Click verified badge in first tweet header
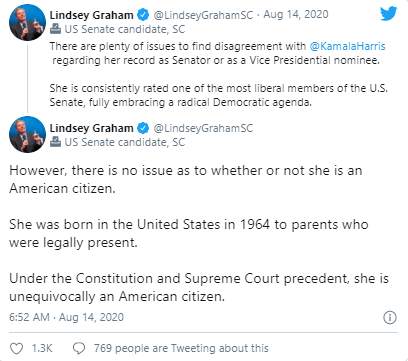 (x=143, y=15)
